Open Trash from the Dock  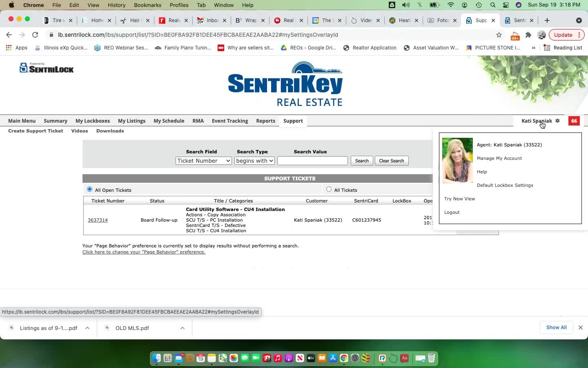click(432, 358)
